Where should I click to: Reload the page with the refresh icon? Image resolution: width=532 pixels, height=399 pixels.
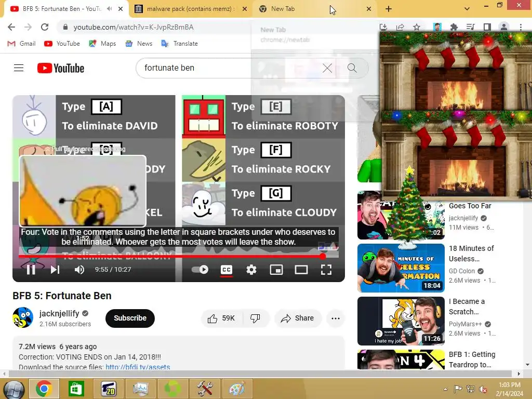pyautogui.click(x=45, y=27)
